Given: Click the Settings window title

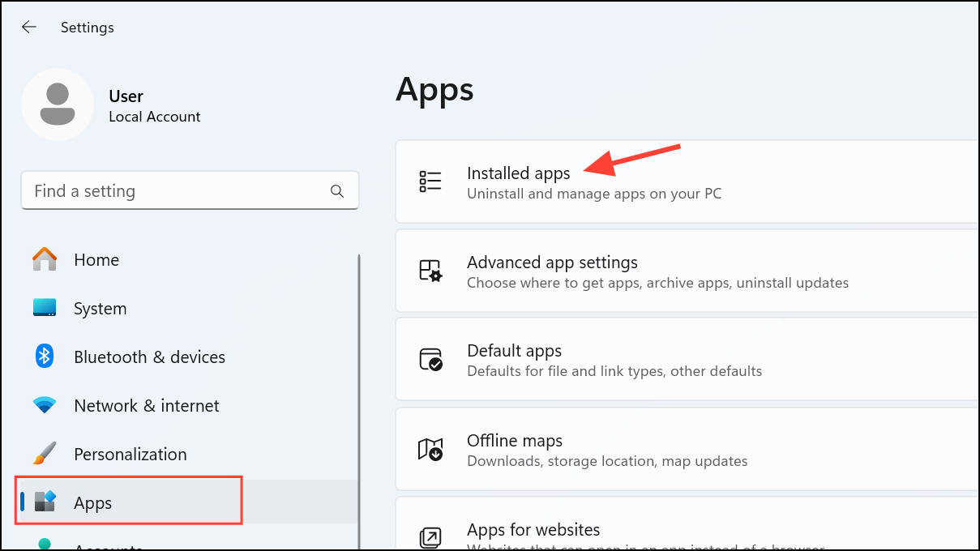Looking at the screenshot, I should (x=88, y=28).
